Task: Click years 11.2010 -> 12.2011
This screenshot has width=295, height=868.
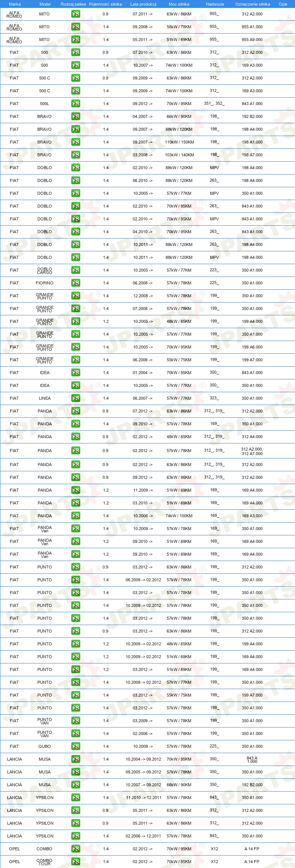Action: [x=143, y=798]
